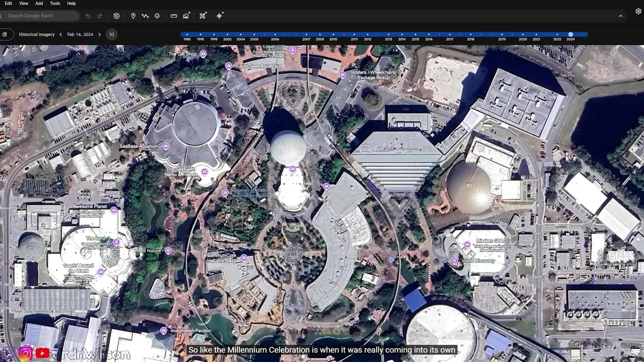The width and height of the screenshot is (644, 362).
Task: Click the circular refresh chip icon
Action: point(5,34)
